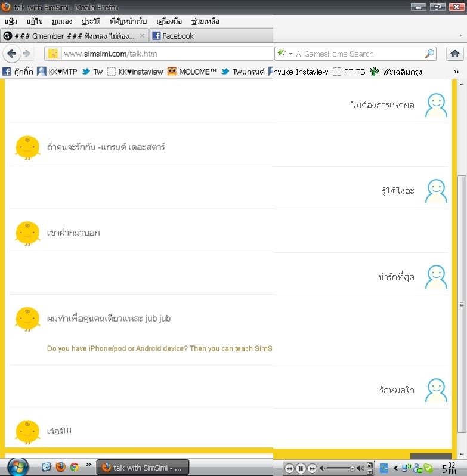Click user avatar beside น่ารักที่สุด
The height and width of the screenshot is (476, 467).
point(436,277)
